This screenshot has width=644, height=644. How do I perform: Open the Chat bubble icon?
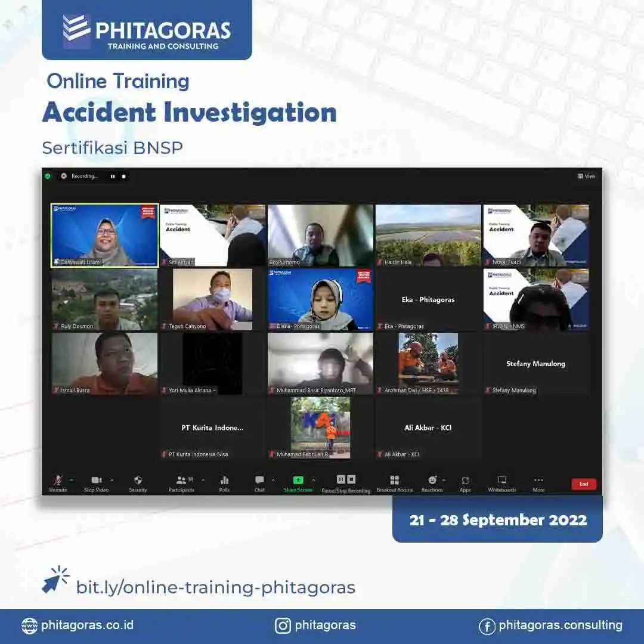pyautogui.click(x=259, y=479)
